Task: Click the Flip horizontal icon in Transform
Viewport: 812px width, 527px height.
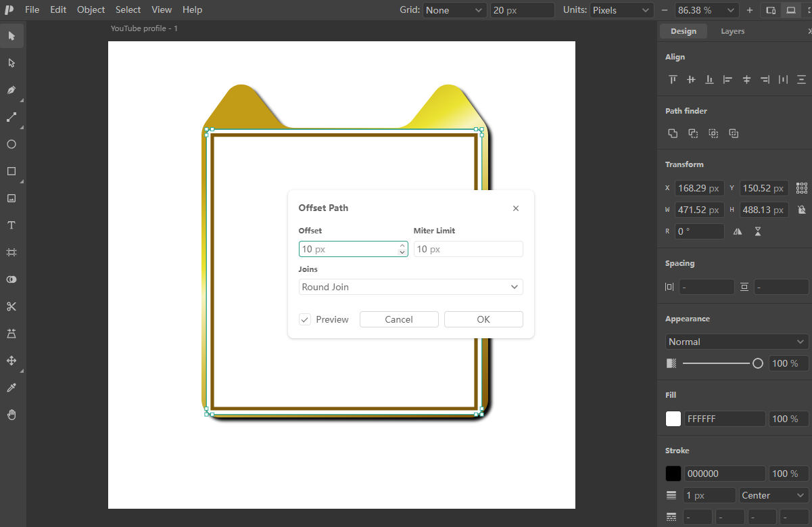Action: 738,231
